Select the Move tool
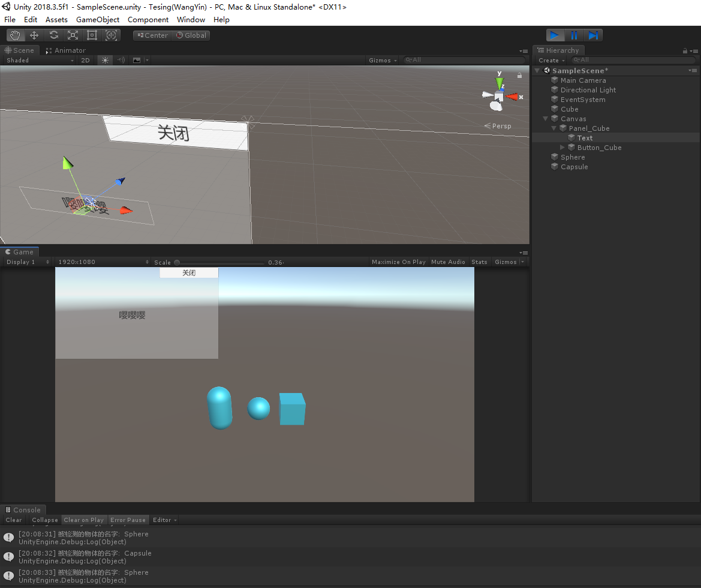 tap(34, 35)
